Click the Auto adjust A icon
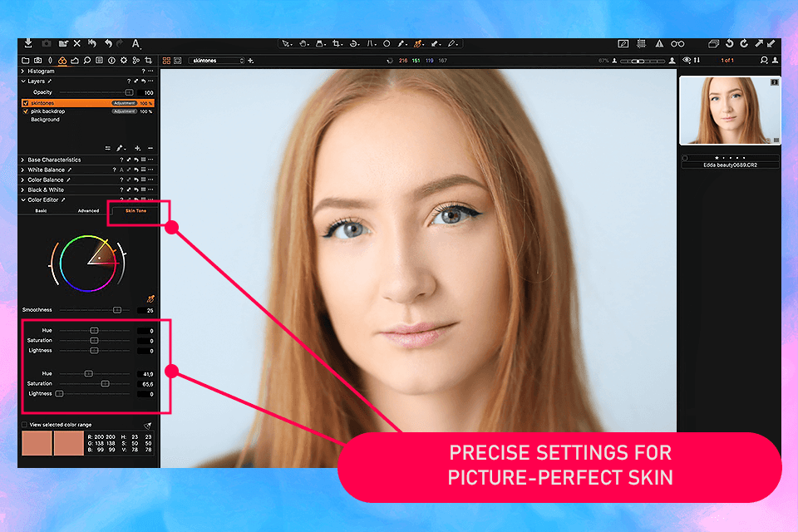This screenshot has width=798, height=532. click(135, 44)
